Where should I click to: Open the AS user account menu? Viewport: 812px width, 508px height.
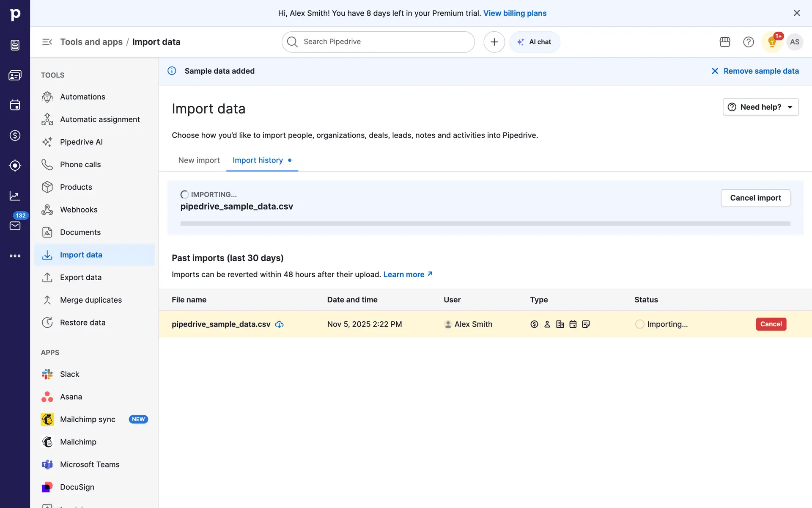click(795, 42)
